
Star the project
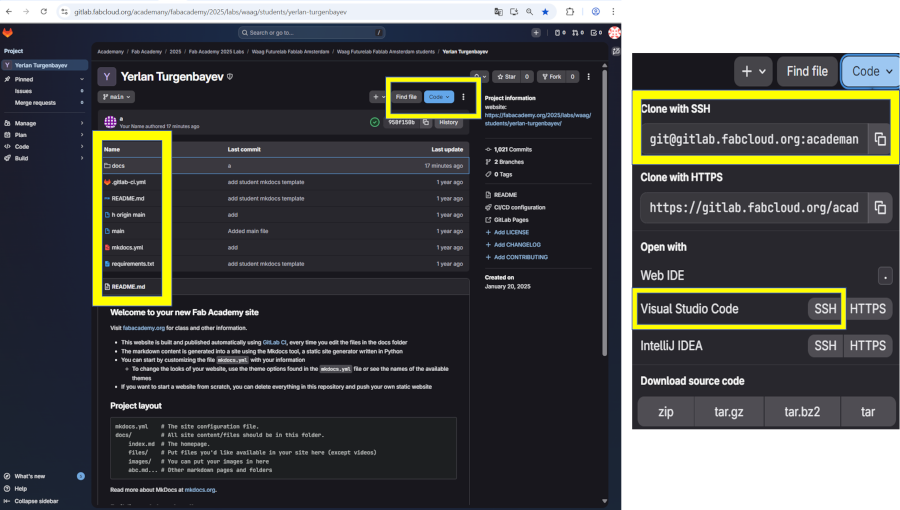pos(507,76)
